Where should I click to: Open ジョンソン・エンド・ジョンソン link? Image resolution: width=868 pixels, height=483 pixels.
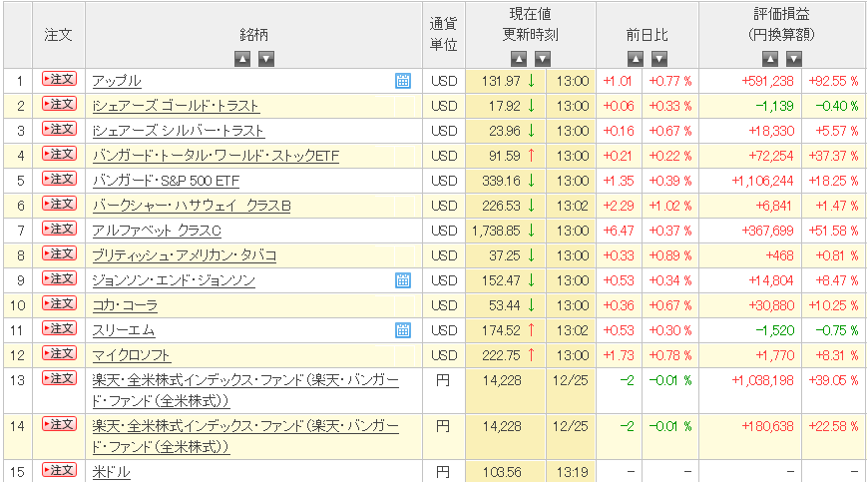tap(174, 280)
